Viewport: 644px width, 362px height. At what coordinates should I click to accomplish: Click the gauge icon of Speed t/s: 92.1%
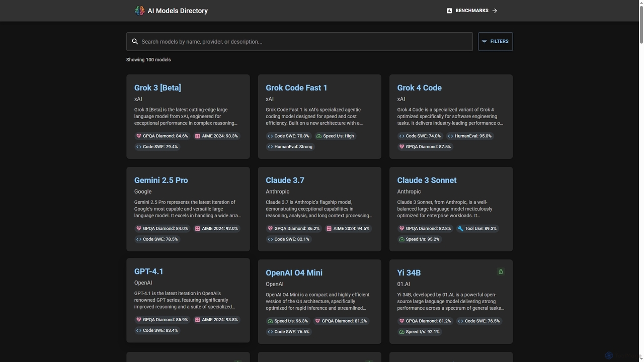coord(402,332)
